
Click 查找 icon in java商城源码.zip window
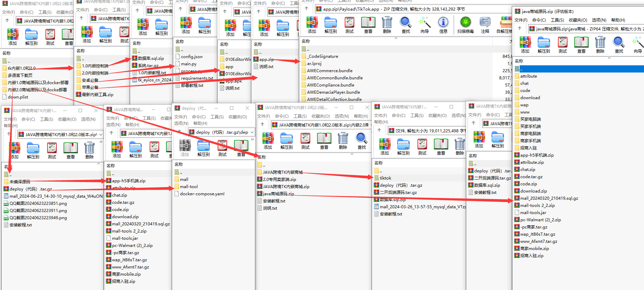(x=619, y=45)
